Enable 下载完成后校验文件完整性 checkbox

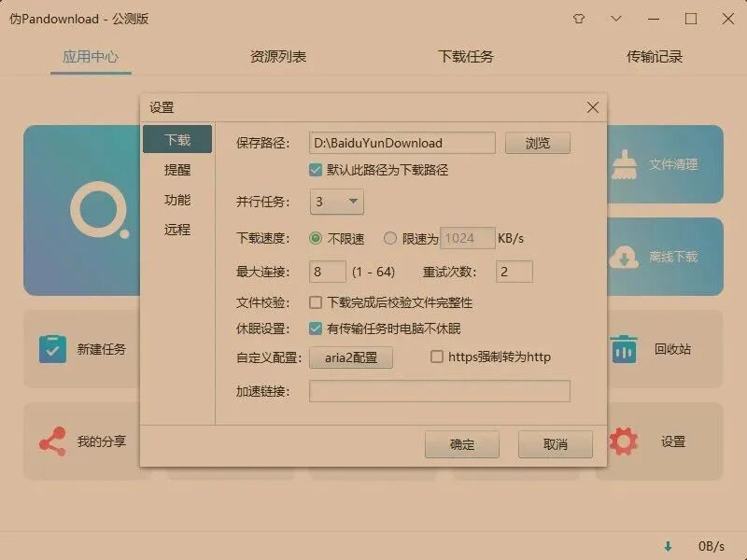(x=316, y=302)
